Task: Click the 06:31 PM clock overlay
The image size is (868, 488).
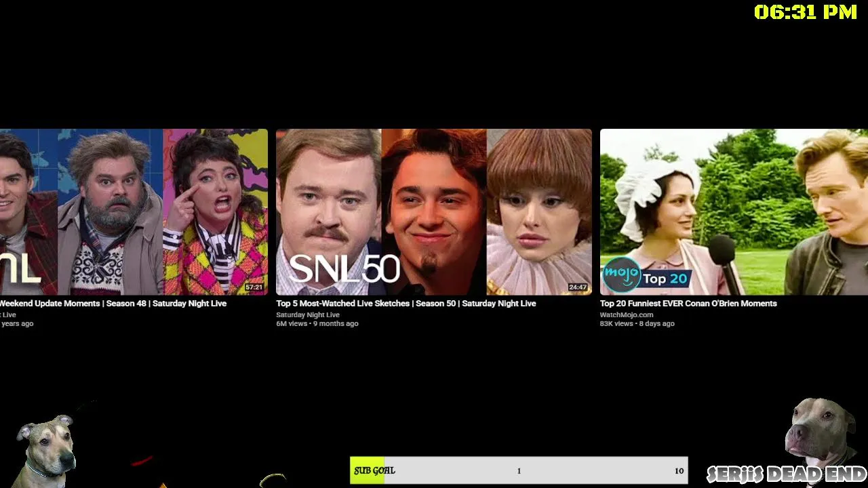Action: pos(806,12)
